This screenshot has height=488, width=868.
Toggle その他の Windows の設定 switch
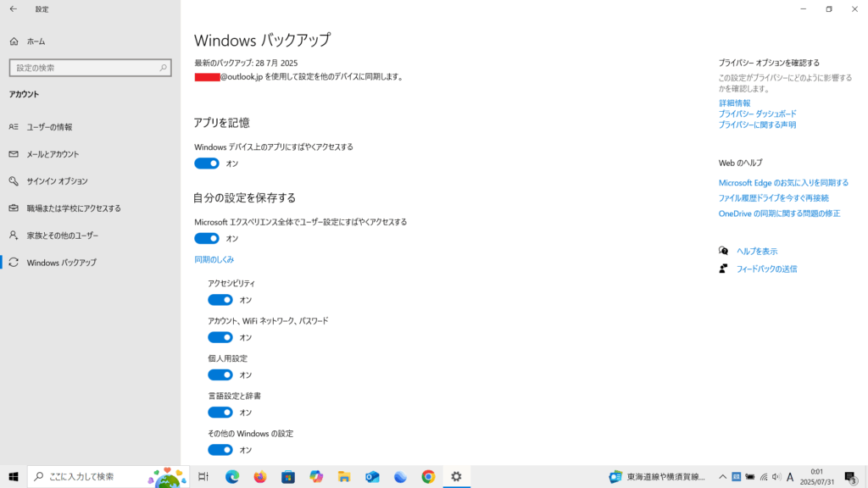pos(220,450)
